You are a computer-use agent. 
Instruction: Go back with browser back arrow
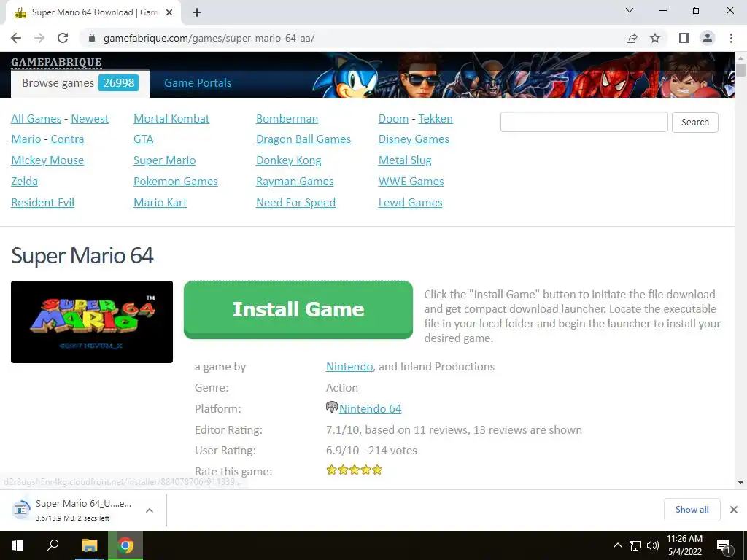click(x=16, y=38)
